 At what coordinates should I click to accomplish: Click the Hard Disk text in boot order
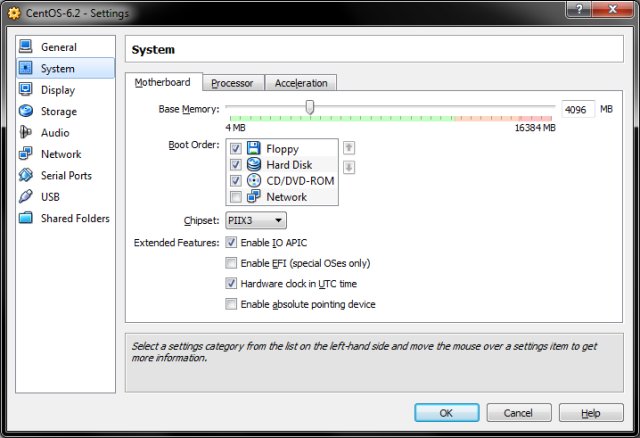tap(289, 165)
